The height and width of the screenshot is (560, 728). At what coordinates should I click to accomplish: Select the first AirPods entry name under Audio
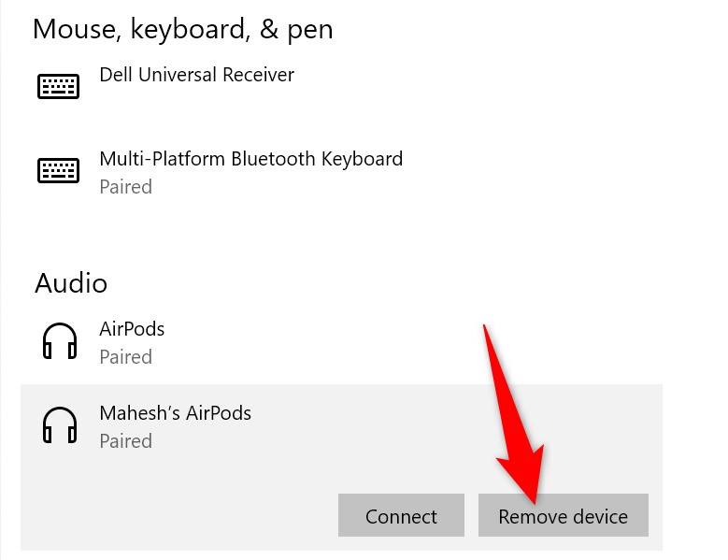132,329
